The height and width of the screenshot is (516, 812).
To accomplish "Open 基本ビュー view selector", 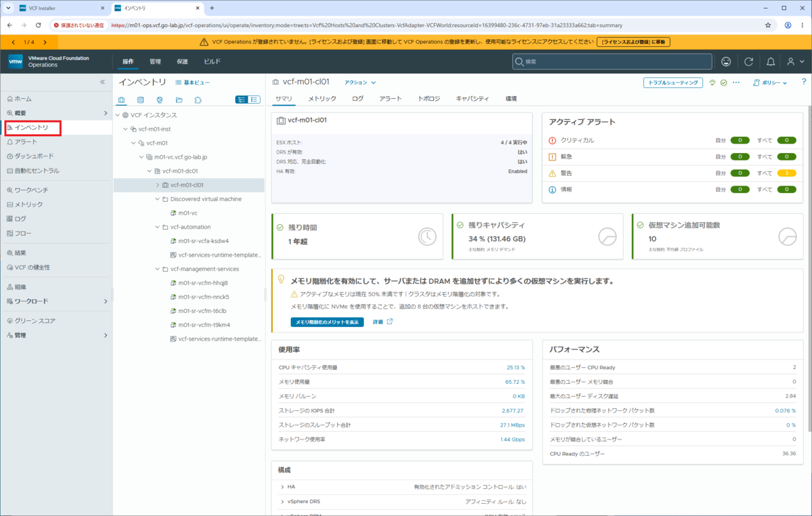I will point(193,82).
